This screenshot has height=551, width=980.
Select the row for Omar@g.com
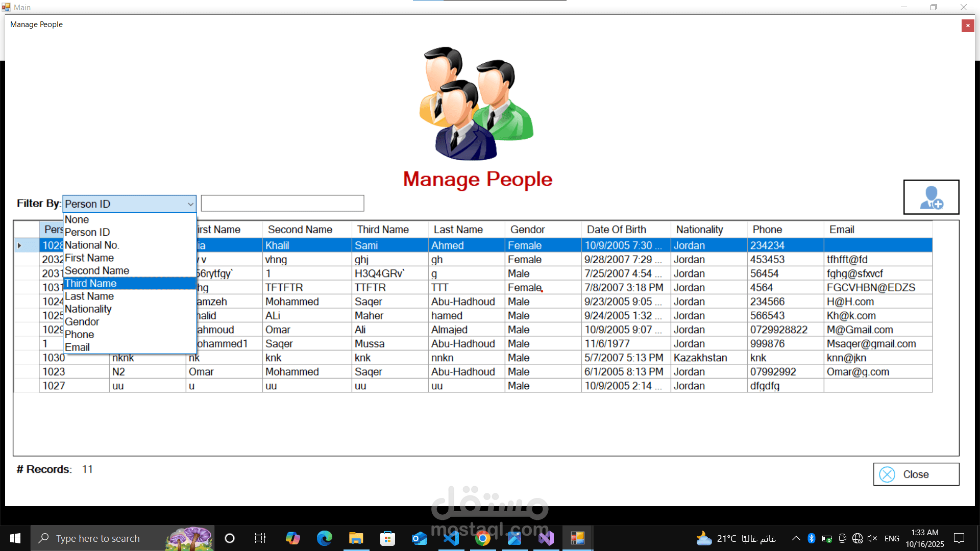click(x=857, y=372)
